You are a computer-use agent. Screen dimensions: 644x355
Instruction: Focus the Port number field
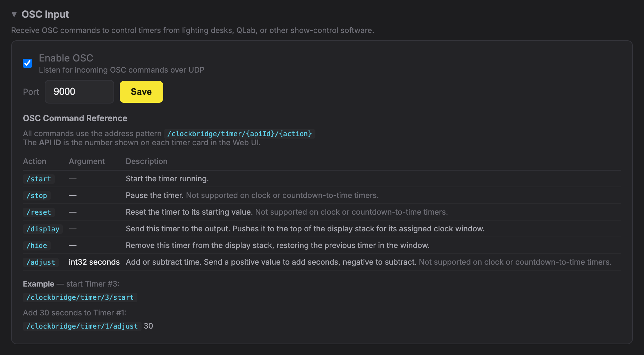click(79, 92)
